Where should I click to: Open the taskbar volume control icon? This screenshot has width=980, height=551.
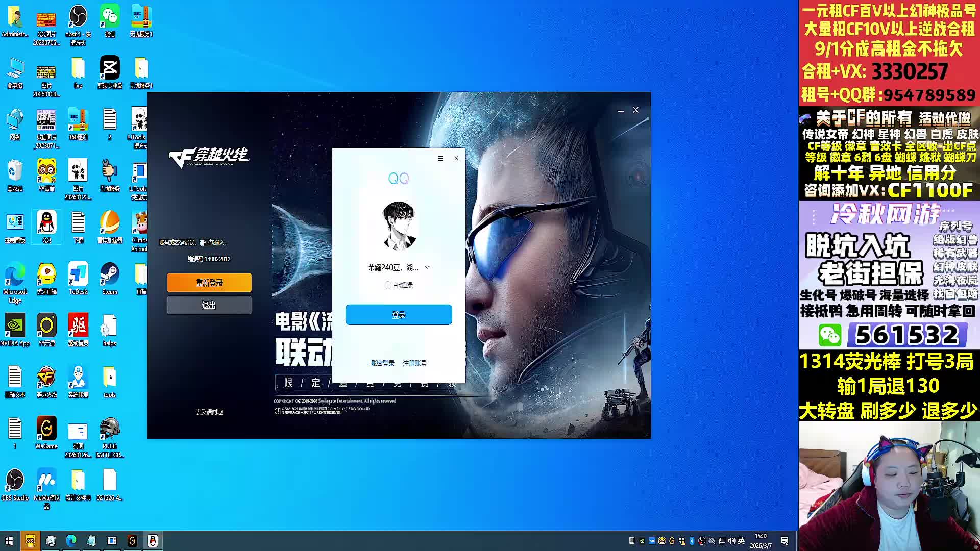click(731, 541)
